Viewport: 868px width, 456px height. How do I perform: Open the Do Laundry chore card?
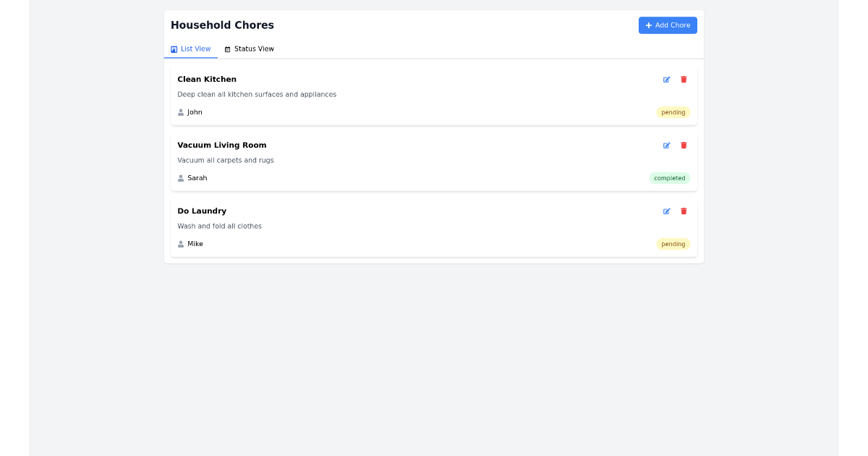[x=434, y=227]
